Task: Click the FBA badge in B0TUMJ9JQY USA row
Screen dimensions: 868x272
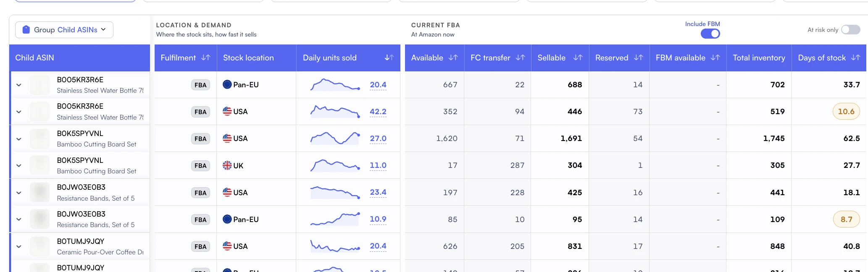Action: pyautogui.click(x=200, y=247)
